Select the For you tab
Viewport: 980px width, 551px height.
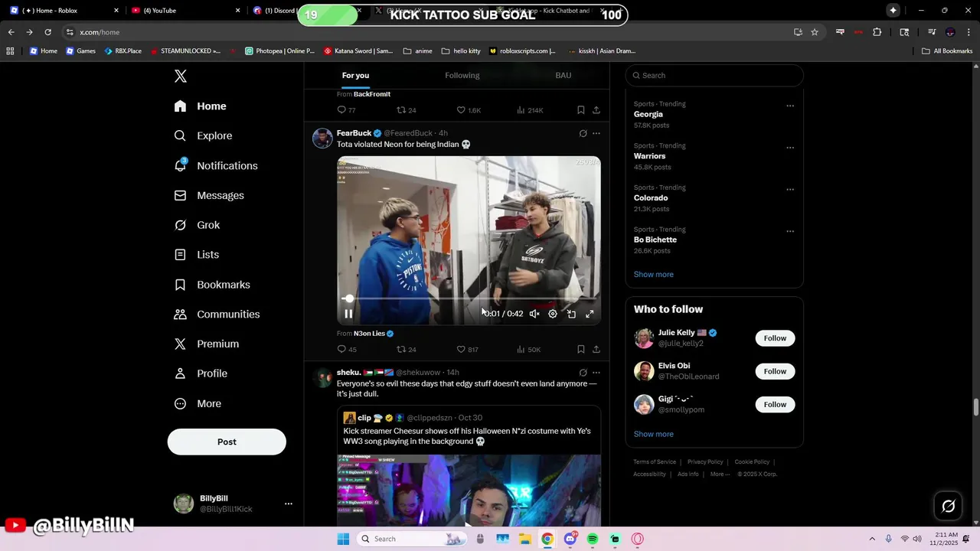click(355, 75)
